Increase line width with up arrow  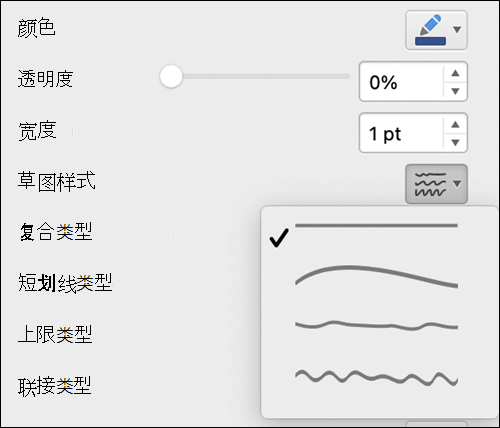pos(455,124)
